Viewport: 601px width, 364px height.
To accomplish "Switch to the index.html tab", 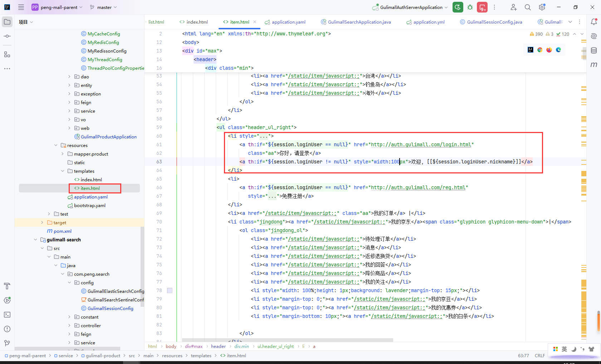I will 194,22.
